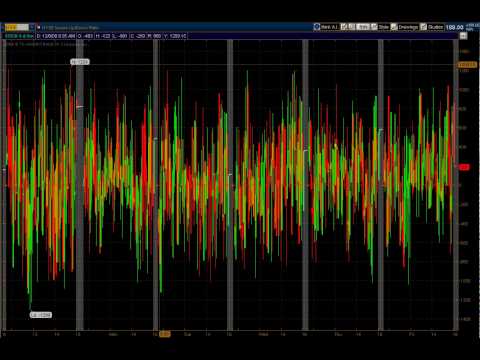Open the Drawings menu in chart toolbar
This screenshot has width=480, height=360.
click(408, 27)
